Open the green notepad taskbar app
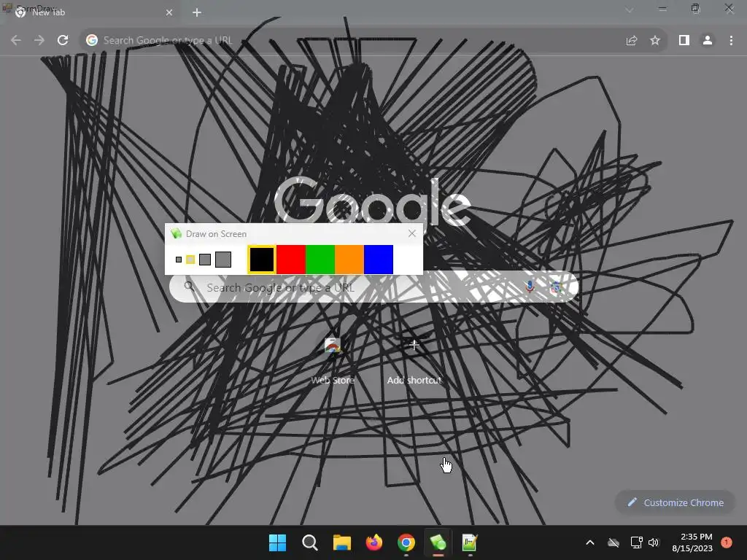747x560 pixels. (471, 542)
